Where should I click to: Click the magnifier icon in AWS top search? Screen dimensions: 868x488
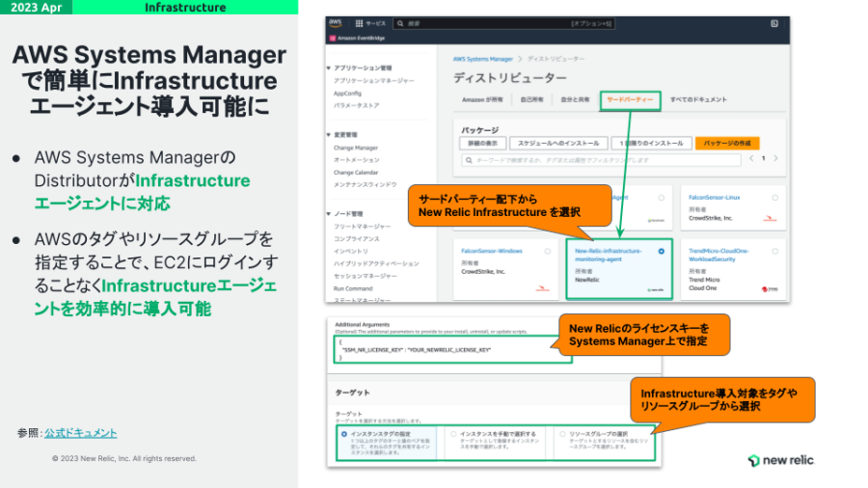click(x=400, y=23)
